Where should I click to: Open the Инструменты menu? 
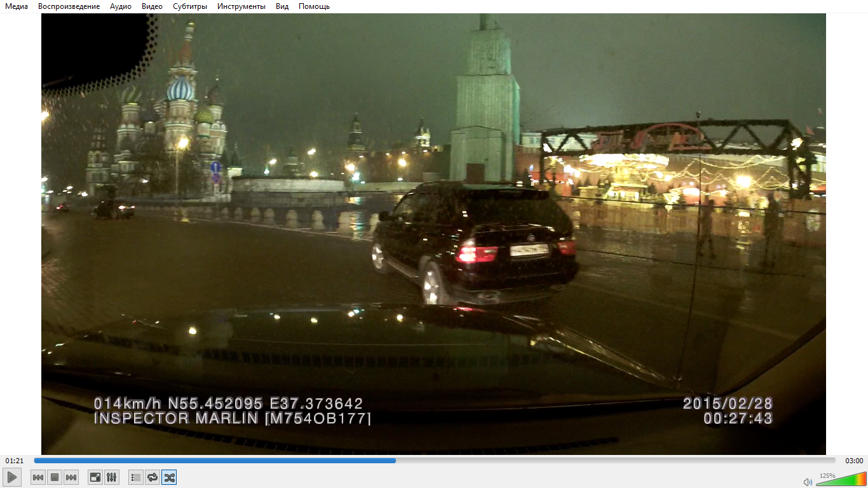pyautogui.click(x=241, y=6)
